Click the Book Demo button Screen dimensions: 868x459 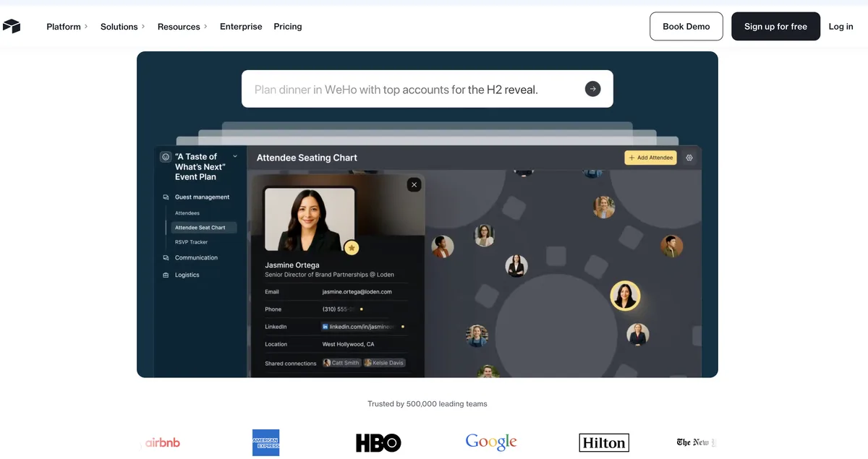click(x=686, y=26)
